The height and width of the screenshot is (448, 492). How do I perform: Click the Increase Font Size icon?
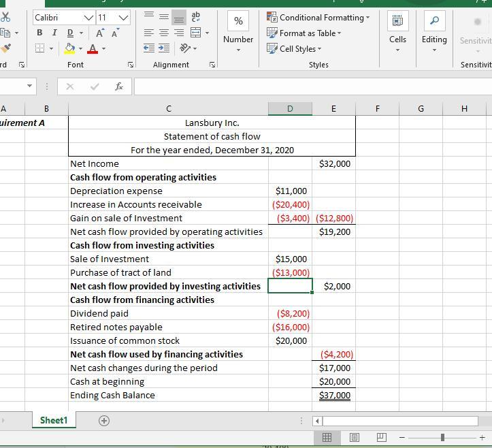tap(100, 33)
